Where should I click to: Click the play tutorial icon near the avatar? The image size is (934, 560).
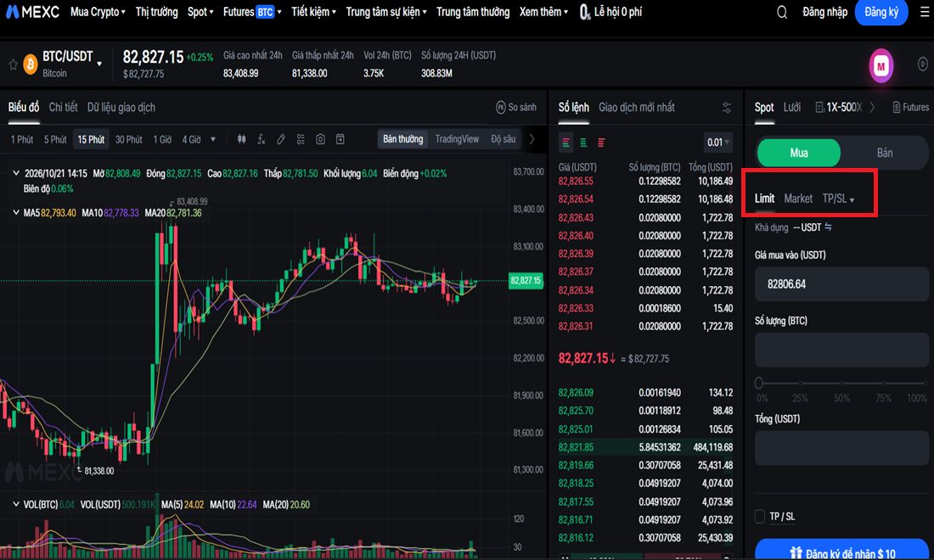[x=923, y=64]
